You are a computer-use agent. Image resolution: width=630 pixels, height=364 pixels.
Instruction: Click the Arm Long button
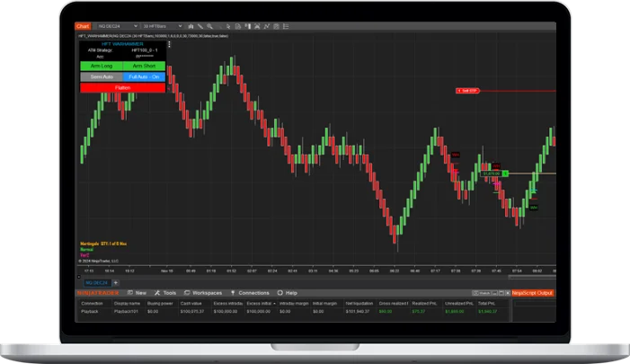point(101,66)
